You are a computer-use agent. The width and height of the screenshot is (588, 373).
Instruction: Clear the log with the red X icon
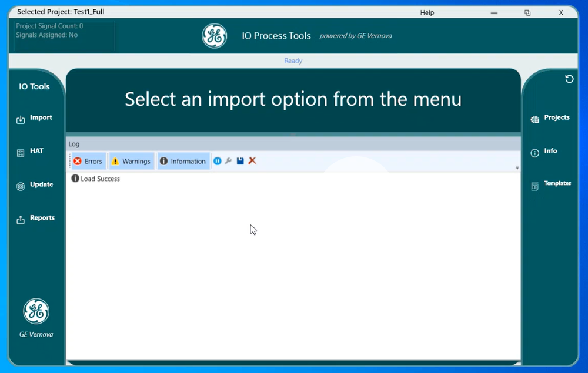[252, 161]
